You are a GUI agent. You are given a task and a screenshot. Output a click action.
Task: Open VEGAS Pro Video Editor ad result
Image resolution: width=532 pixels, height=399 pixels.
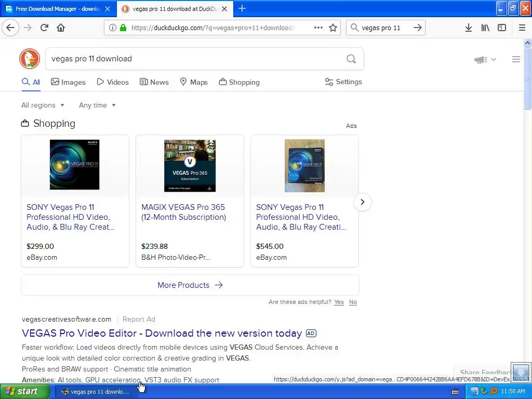click(162, 333)
